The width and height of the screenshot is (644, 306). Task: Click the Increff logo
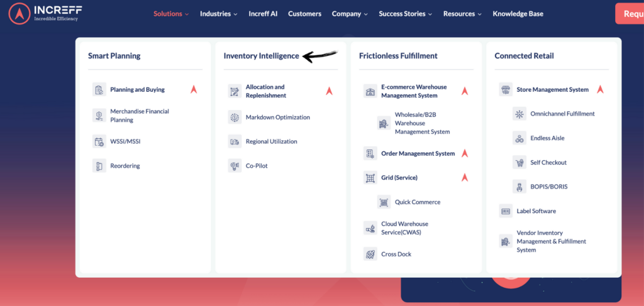pyautogui.click(x=45, y=13)
